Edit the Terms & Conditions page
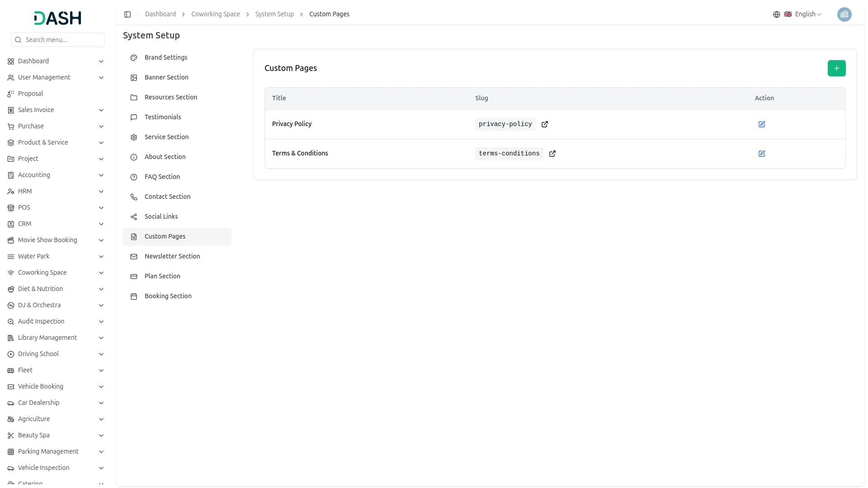This screenshot has width=868, height=488. pyautogui.click(x=761, y=154)
